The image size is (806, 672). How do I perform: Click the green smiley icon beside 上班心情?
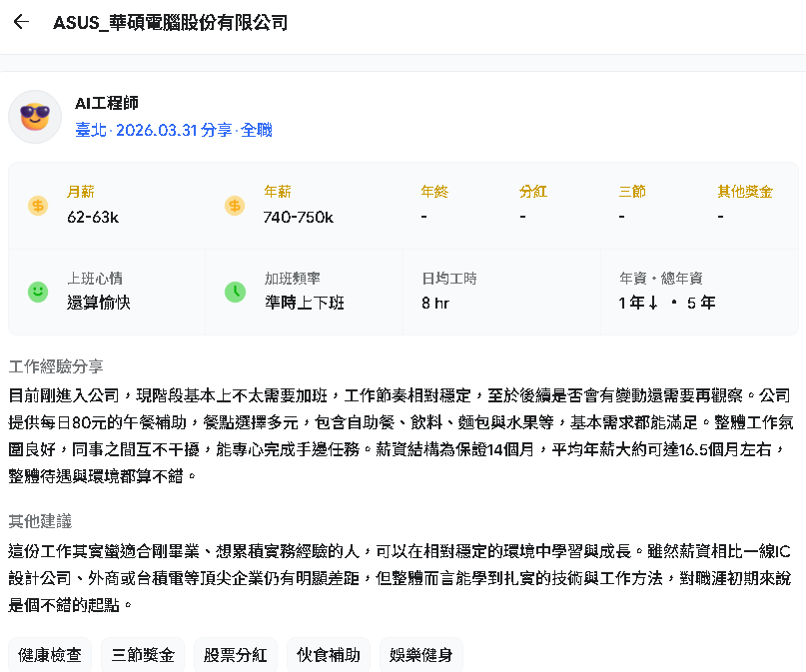pos(38,292)
